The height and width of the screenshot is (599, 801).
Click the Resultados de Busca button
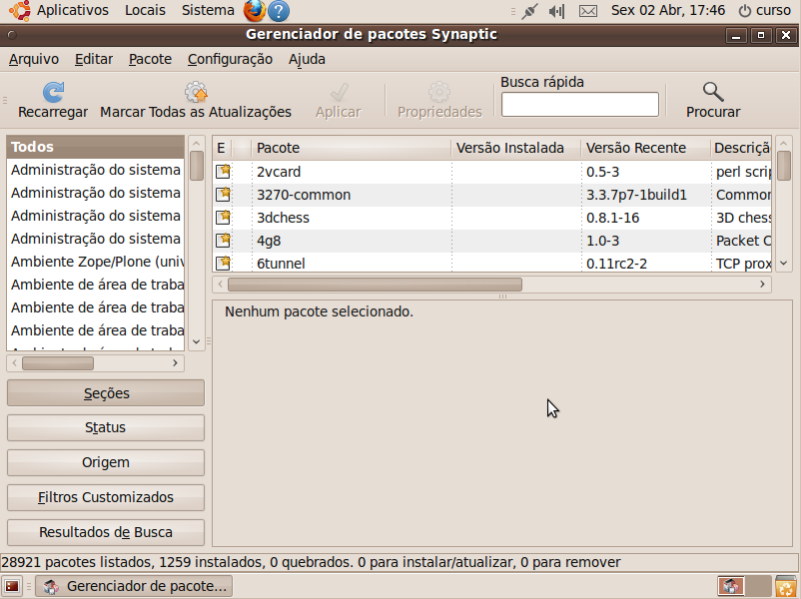coord(106,532)
